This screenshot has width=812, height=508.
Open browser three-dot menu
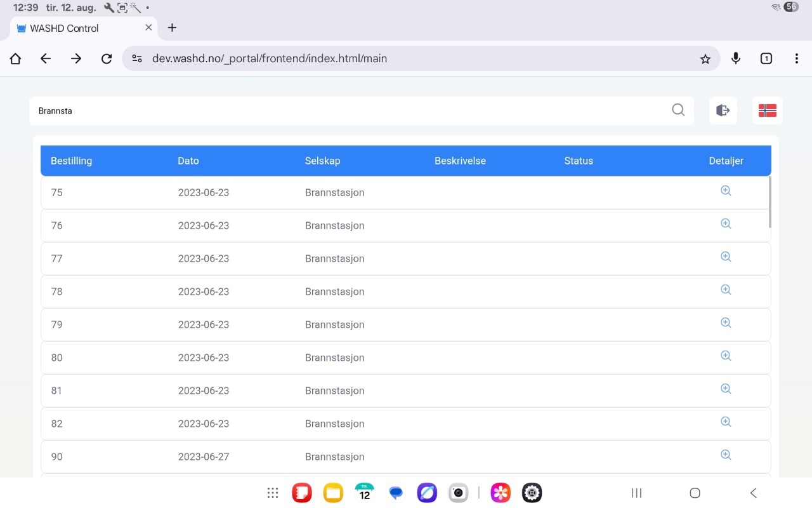[x=796, y=59]
